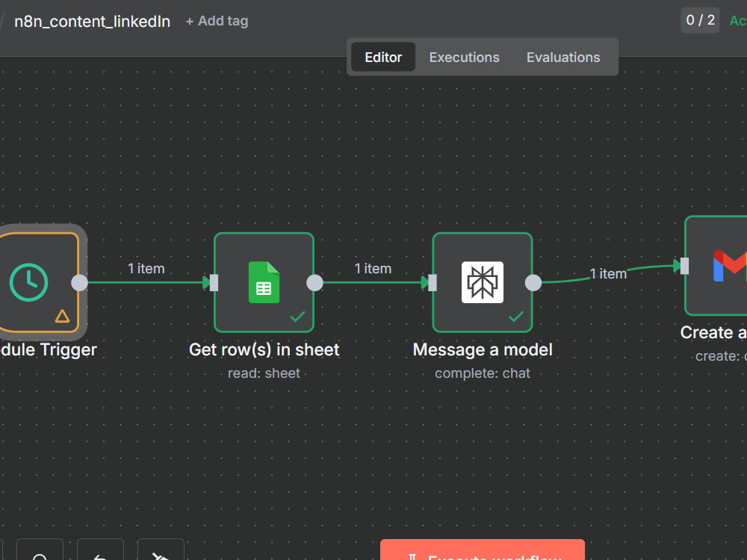Image resolution: width=747 pixels, height=560 pixels.
Task: Click the undo arrow canvas button
Action: coord(100,550)
